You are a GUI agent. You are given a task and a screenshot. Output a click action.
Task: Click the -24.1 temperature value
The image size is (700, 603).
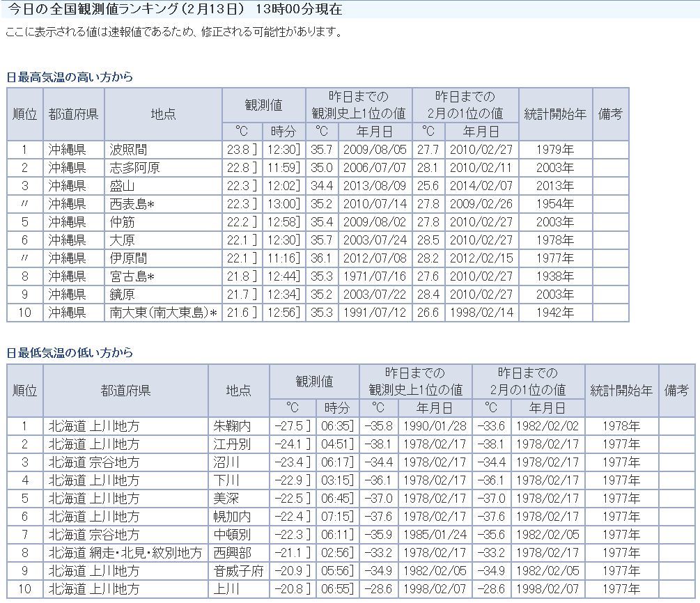[x=288, y=444]
